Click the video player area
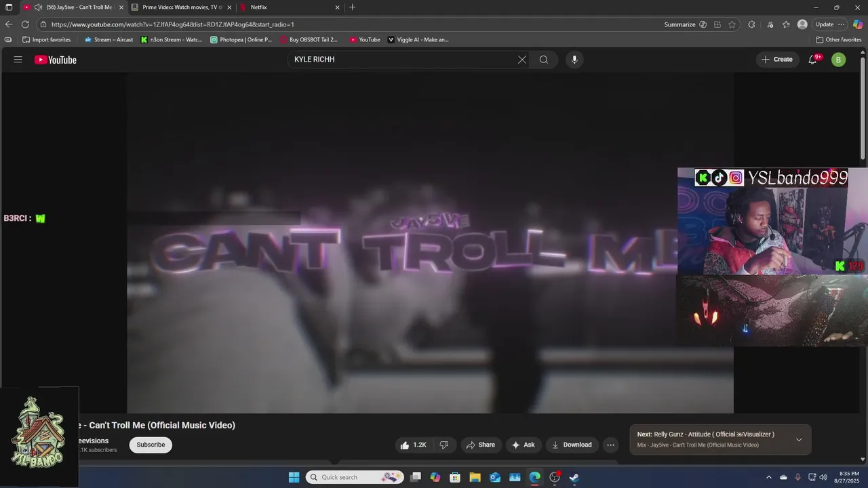 430,243
